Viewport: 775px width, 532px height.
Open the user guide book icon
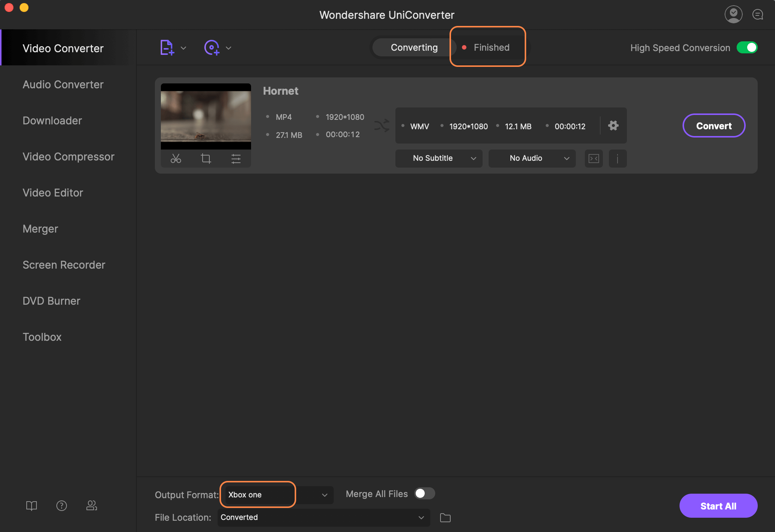pos(32,506)
